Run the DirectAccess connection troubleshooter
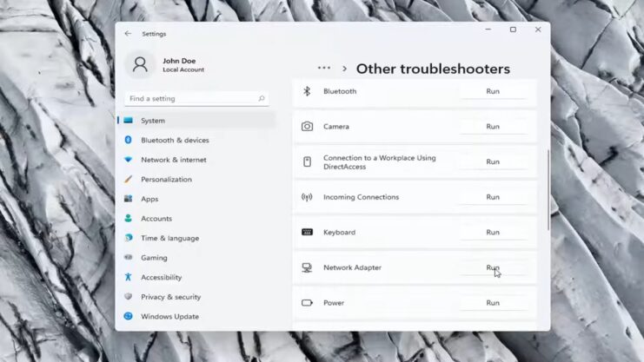 click(x=493, y=161)
